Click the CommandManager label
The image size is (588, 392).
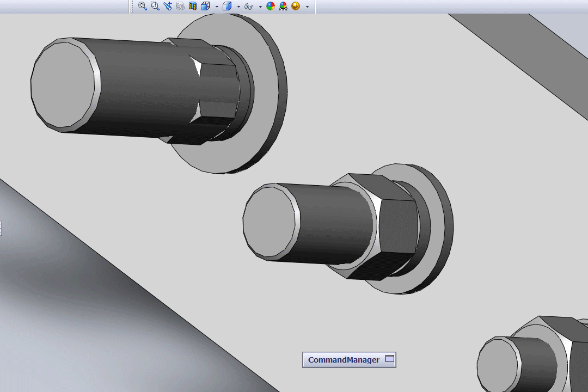coord(344,360)
